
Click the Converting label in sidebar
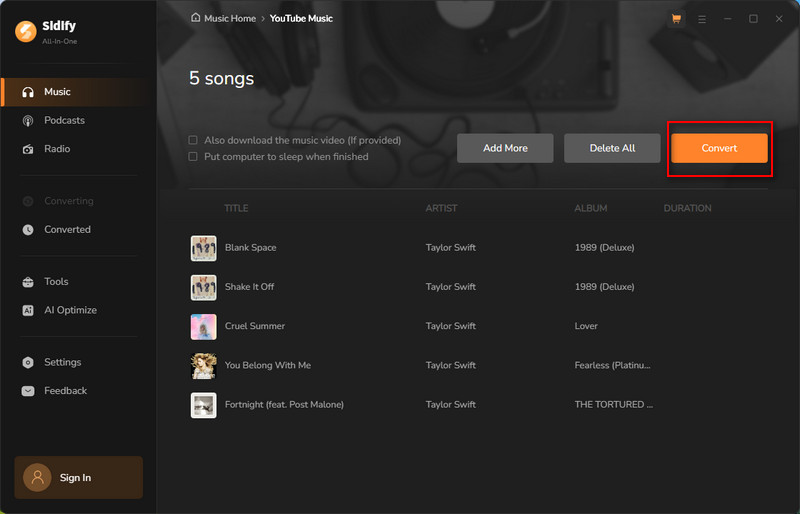tap(69, 201)
